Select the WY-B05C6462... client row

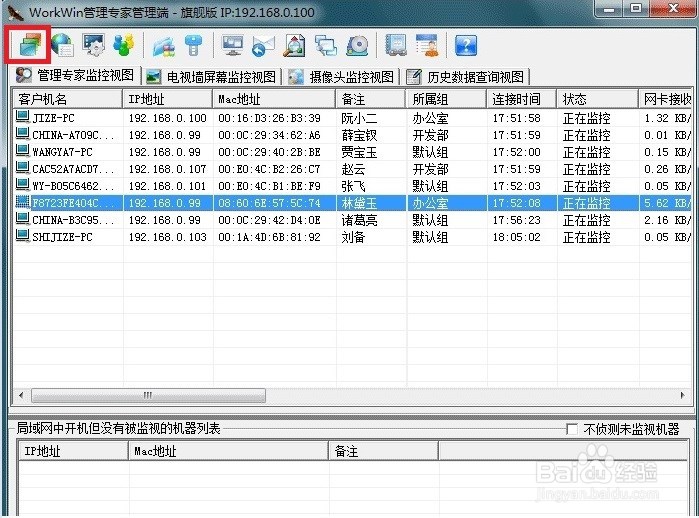pos(352,186)
